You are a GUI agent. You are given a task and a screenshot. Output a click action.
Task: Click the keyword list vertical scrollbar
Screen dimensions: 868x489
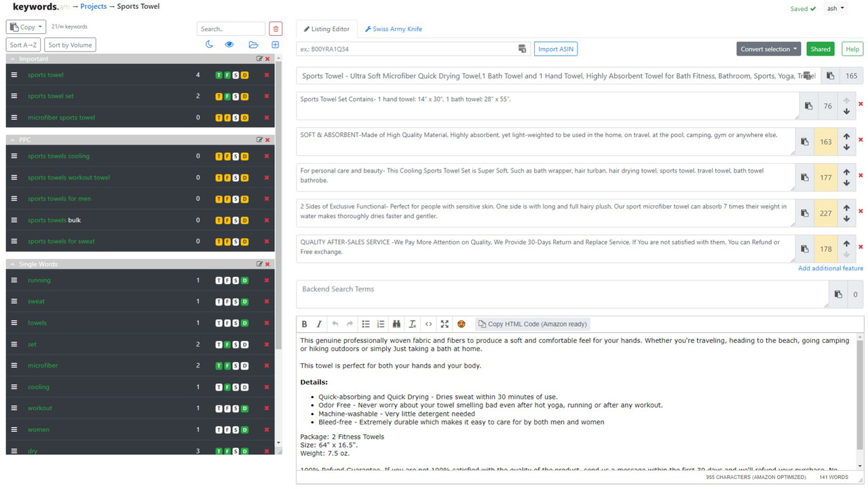(278, 204)
